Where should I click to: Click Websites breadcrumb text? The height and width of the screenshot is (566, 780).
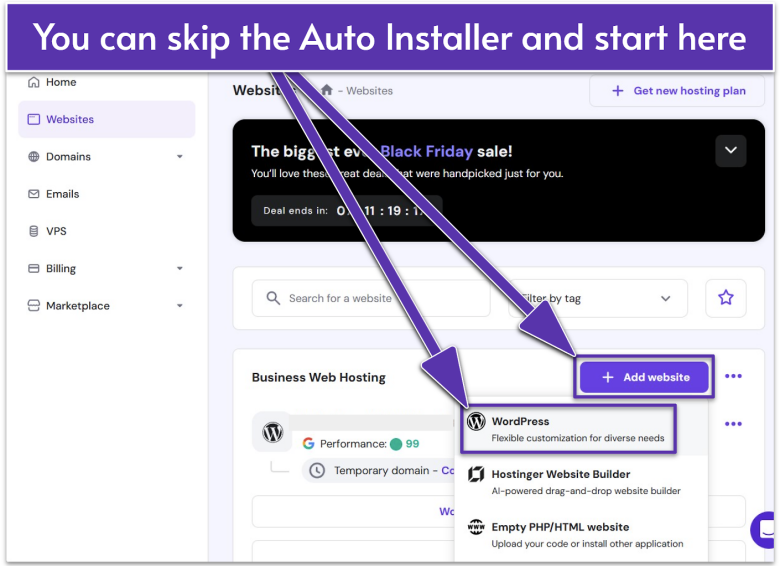click(370, 91)
